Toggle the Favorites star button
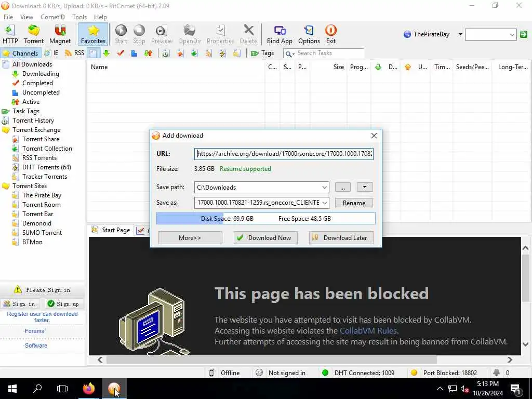The width and height of the screenshot is (532, 399). tap(93, 34)
